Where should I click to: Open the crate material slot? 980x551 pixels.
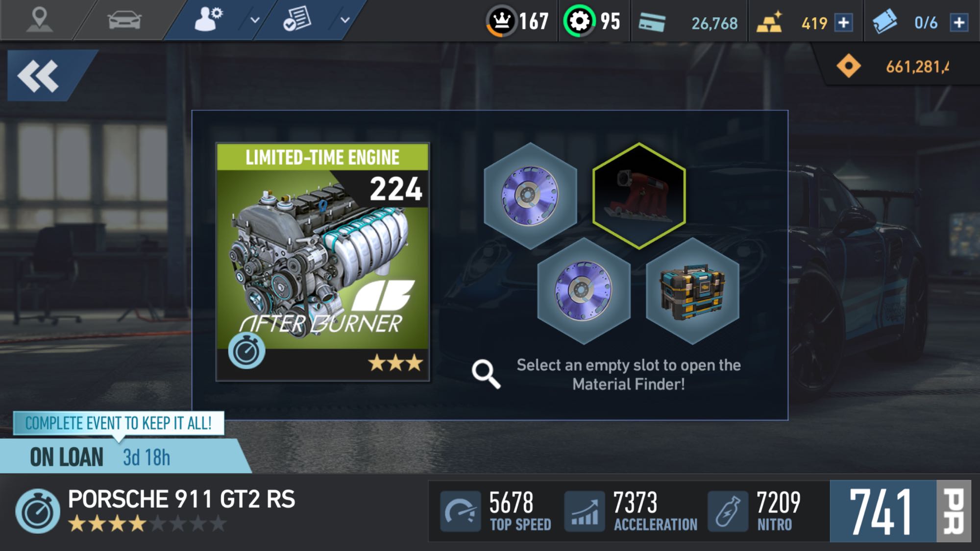[x=692, y=291]
